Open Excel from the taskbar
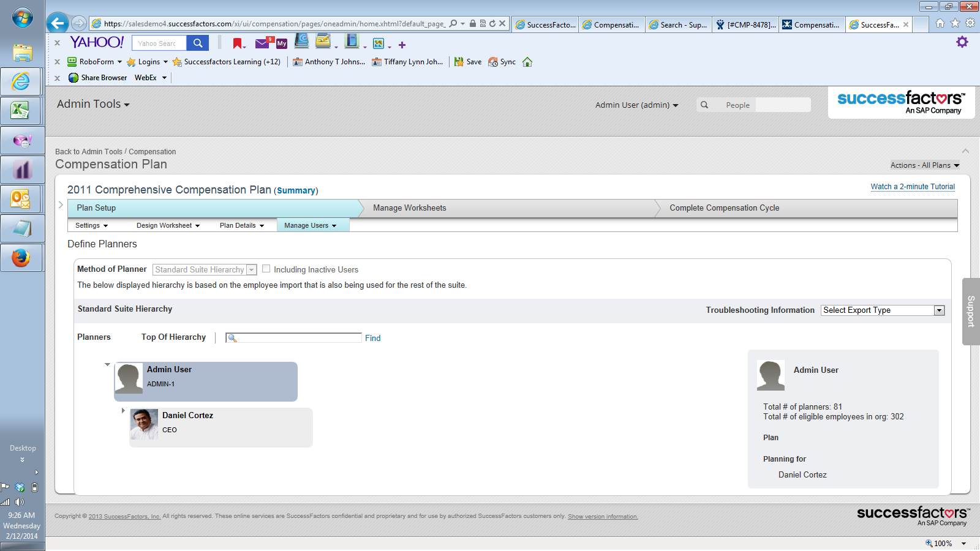Screen dimensions: 980x551 click(x=21, y=111)
